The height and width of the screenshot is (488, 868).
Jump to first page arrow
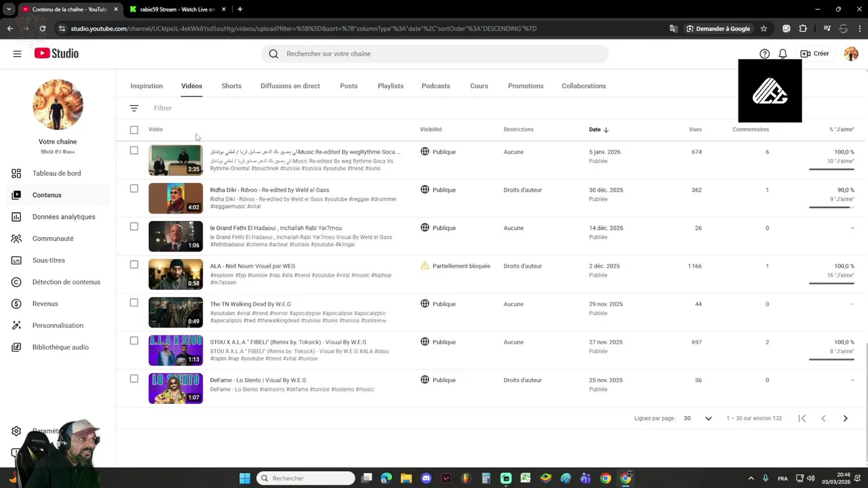(802, 418)
